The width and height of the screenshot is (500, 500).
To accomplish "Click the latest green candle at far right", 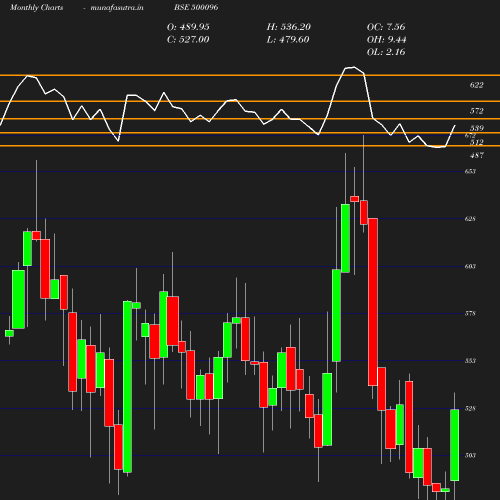I will (x=455, y=445).
